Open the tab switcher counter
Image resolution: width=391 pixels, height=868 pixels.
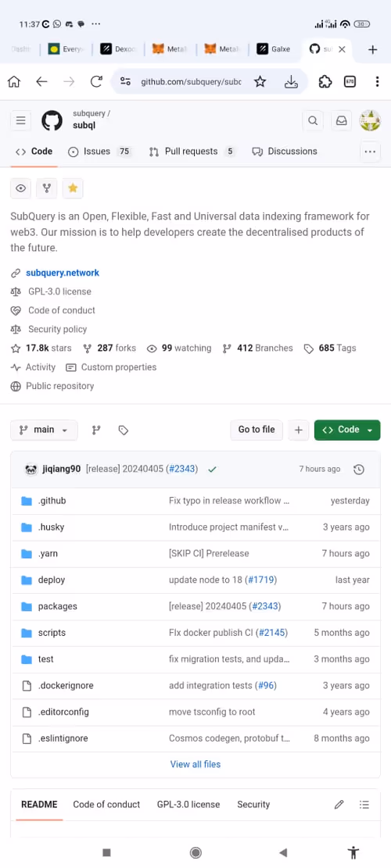[350, 82]
